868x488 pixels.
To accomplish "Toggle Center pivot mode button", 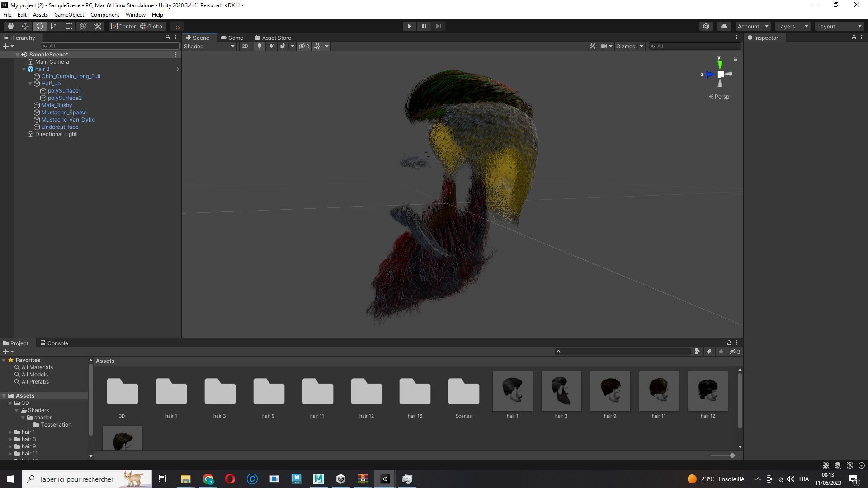I will (x=123, y=26).
